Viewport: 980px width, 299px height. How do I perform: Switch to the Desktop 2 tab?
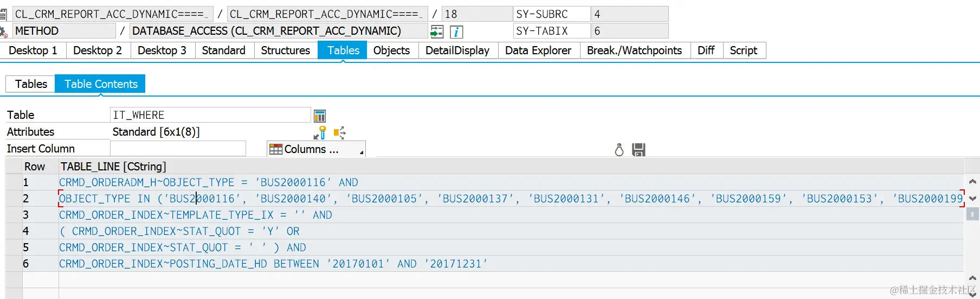98,50
